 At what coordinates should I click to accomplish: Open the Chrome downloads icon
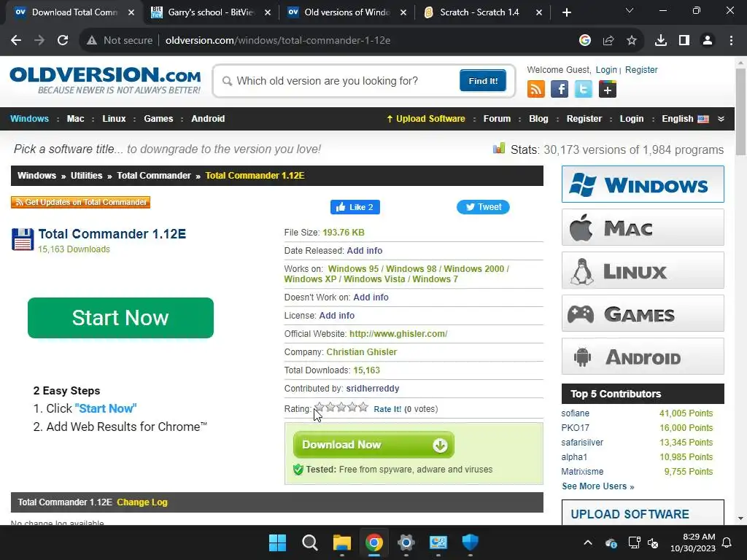click(x=661, y=41)
